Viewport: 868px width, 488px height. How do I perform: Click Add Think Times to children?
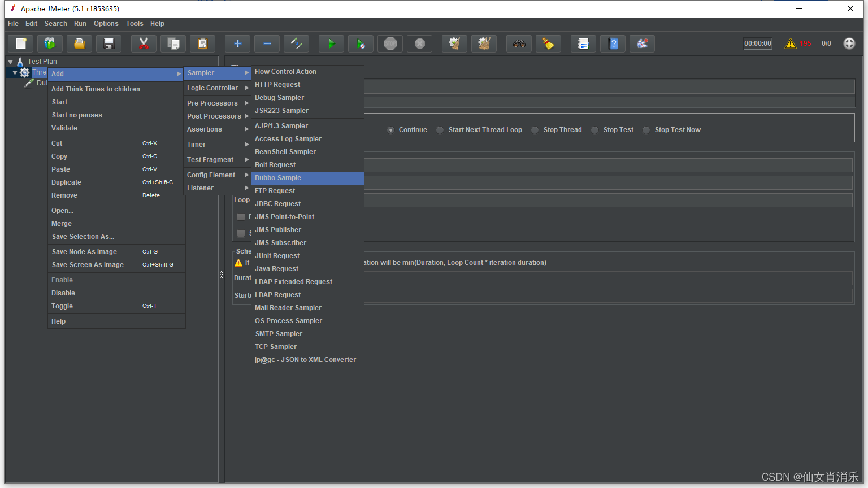(116, 89)
